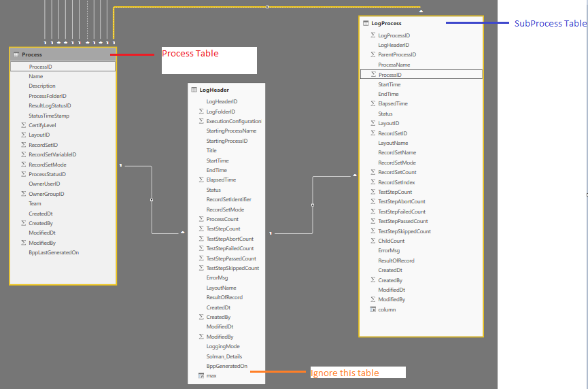
Task: Click the sigma icon next to LogFolderID
Action: pyautogui.click(x=201, y=112)
